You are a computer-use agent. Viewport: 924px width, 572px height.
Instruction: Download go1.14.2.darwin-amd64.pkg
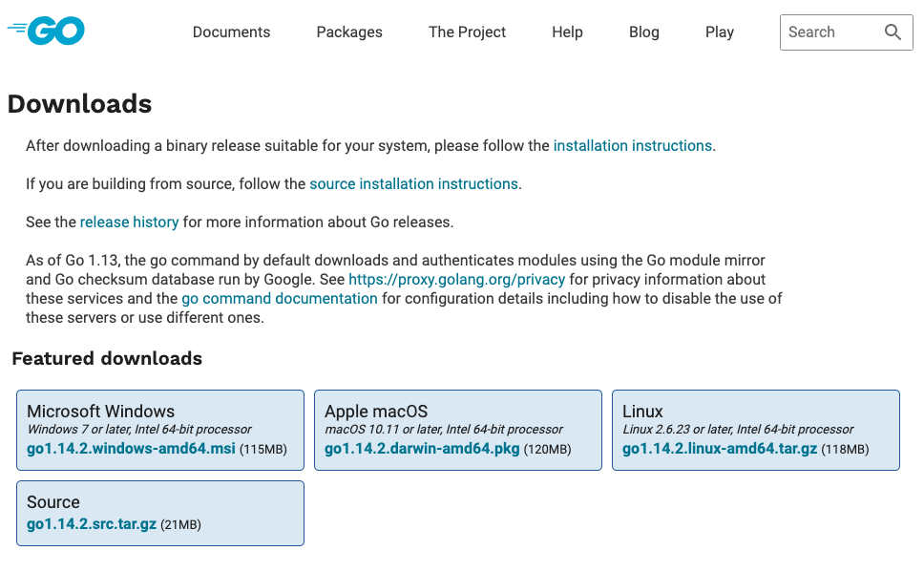click(422, 449)
